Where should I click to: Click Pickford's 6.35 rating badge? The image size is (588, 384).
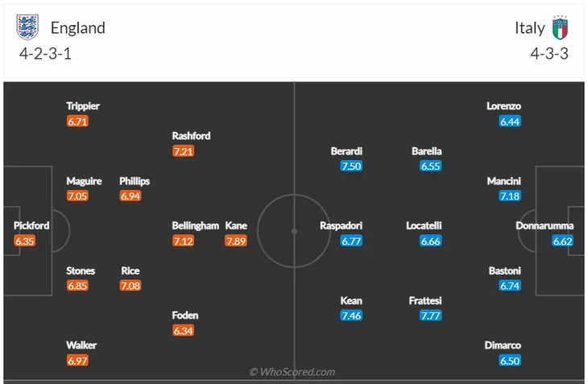[x=25, y=241]
